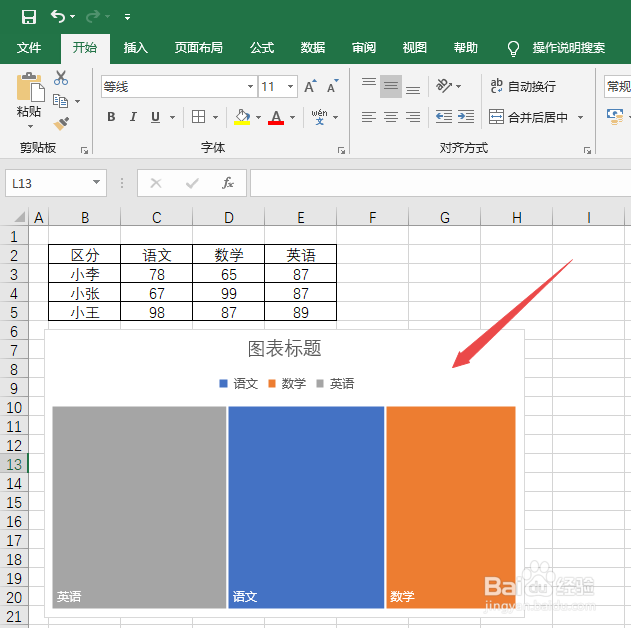
Task: Select the Format Painter brush
Action: [61, 124]
